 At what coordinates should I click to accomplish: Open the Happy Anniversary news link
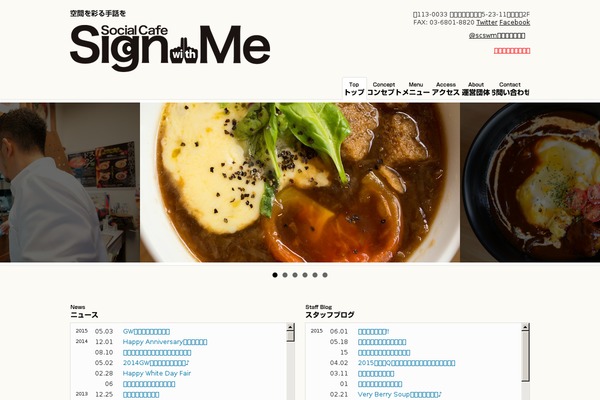(x=165, y=342)
